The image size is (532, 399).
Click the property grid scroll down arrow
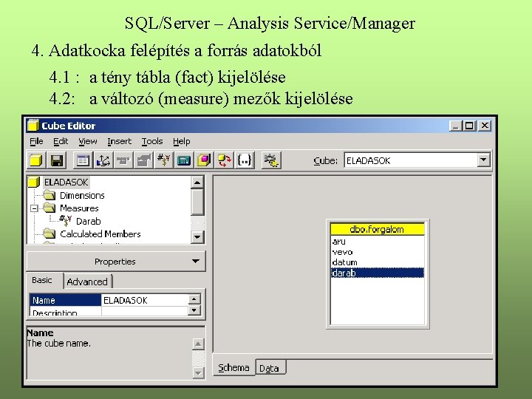click(x=194, y=310)
